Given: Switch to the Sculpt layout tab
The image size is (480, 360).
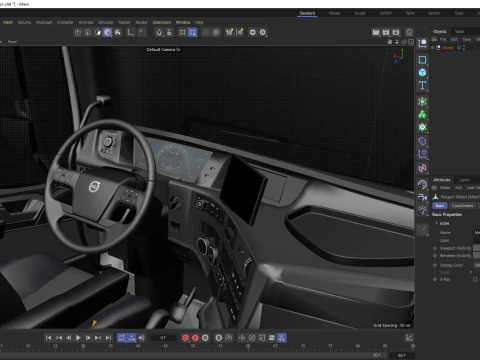Looking at the screenshot, I should pos(360,13).
